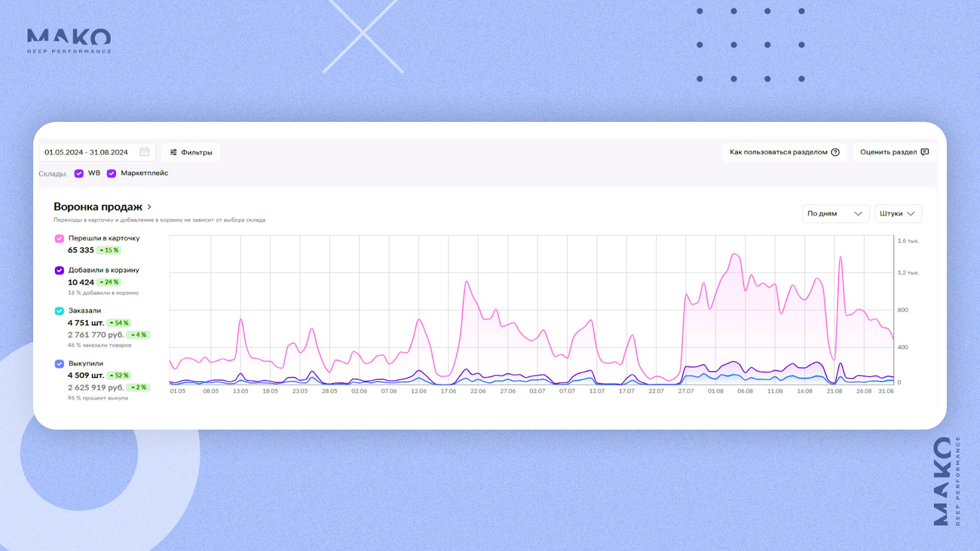Toggle Заказали series checkbox
980x551 pixels.
tap(59, 311)
